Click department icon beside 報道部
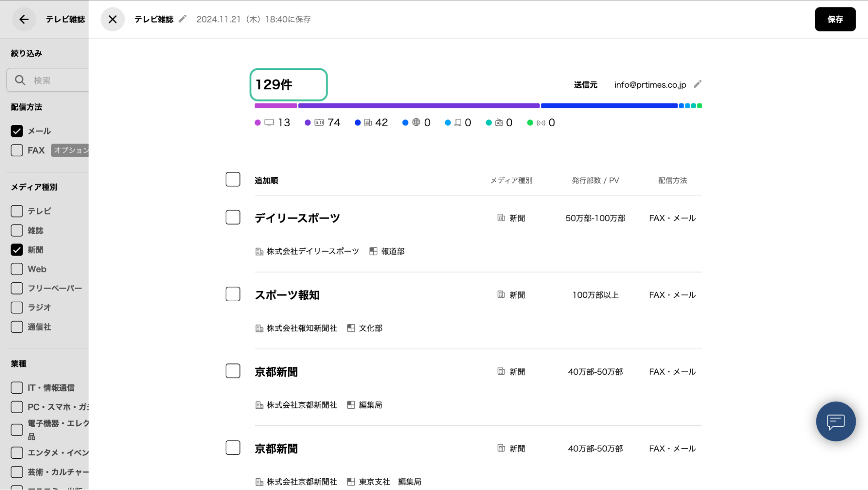Screen dimensions: 868x490 tap(373, 251)
